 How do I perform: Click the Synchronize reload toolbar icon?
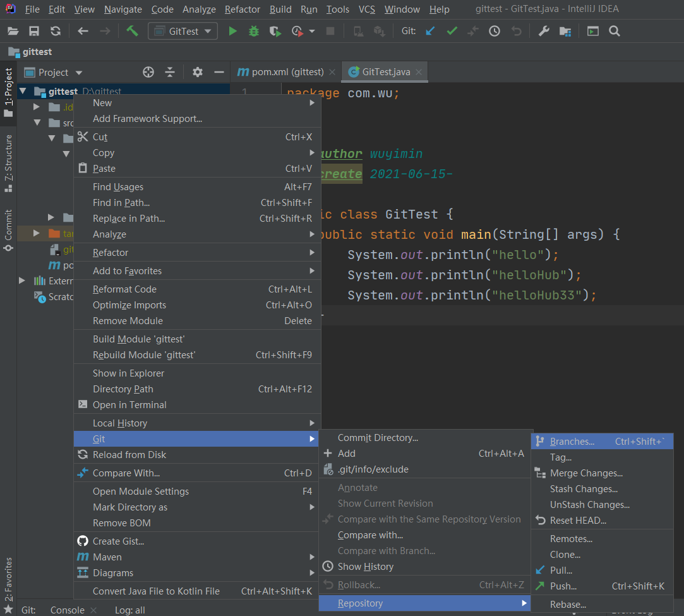pyautogui.click(x=56, y=31)
